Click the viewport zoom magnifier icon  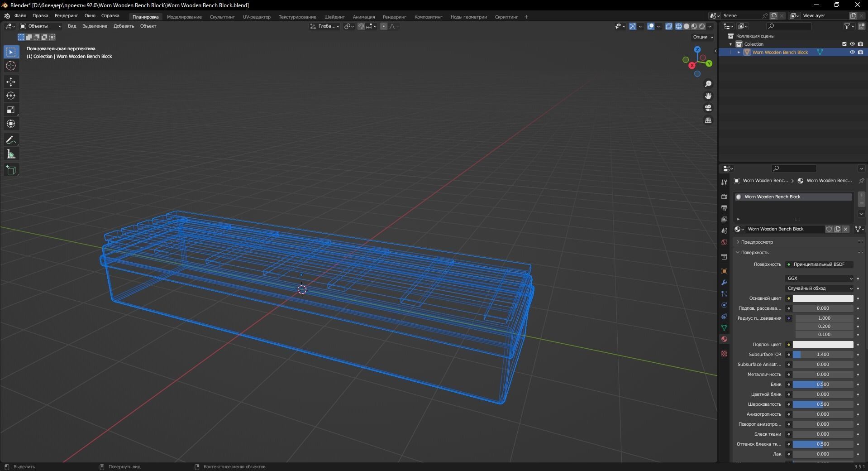click(x=708, y=84)
